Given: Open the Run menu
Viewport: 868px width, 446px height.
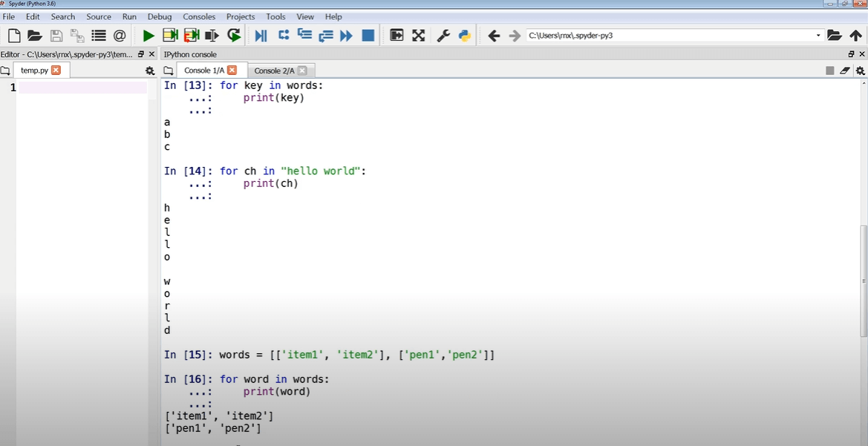Looking at the screenshot, I should [x=129, y=16].
